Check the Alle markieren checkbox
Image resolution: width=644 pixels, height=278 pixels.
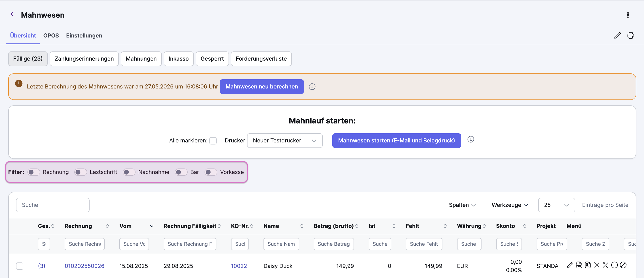pyautogui.click(x=213, y=141)
